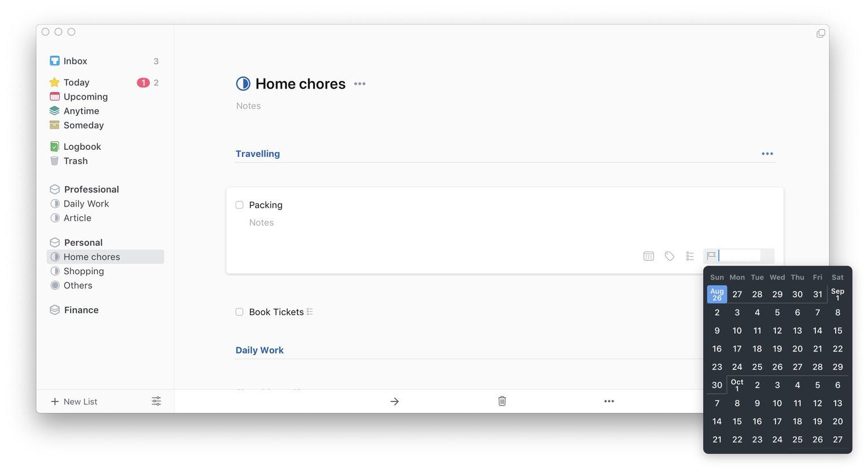This screenshot has width=868, height=472.
Task: Click the move arrow icon in bottom toolbar
Action: coord(395,401)
